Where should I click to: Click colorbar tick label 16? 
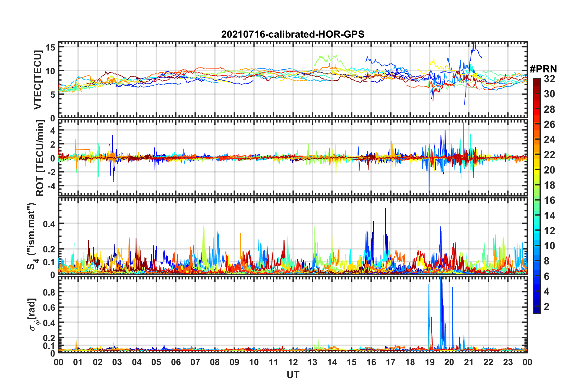[x=549, y=200]
